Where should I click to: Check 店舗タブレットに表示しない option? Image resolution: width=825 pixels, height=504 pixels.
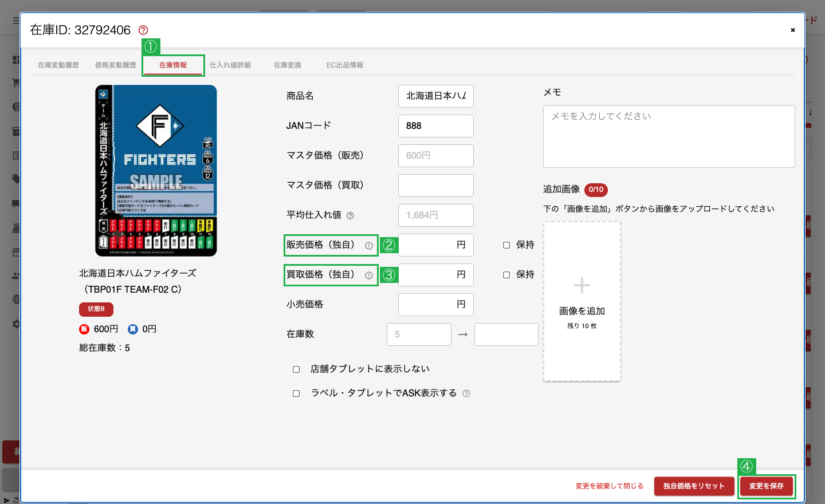point(296,369)
